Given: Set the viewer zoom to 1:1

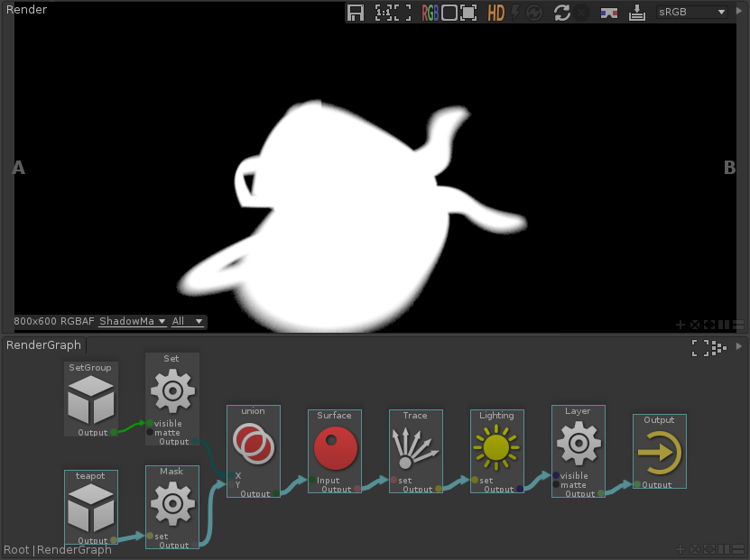Looking at the screenshot, I should [x=384, y=13].
